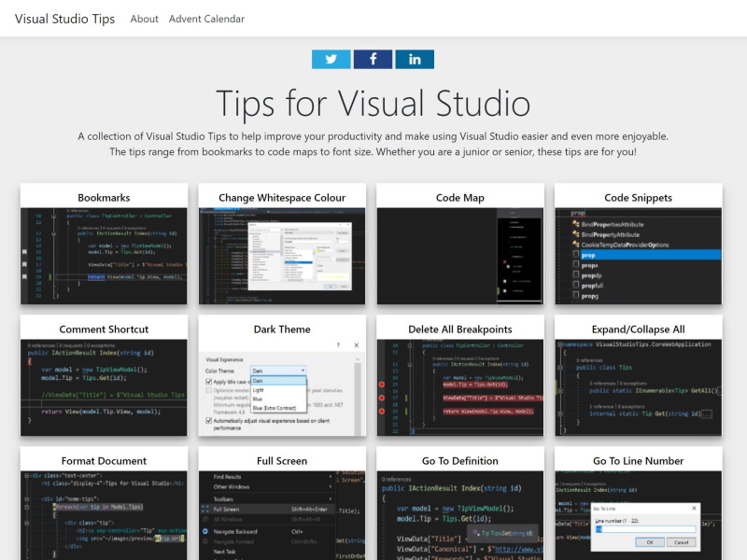Click the Expand/Collapse All title
This screenshot has height=560, width=747.
coord(639,329)
